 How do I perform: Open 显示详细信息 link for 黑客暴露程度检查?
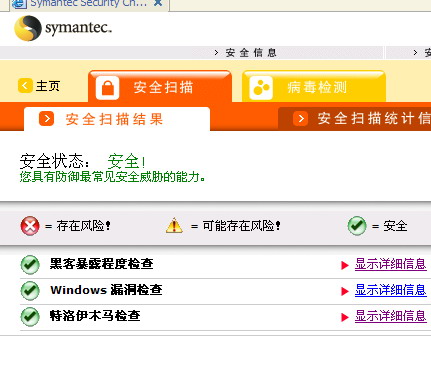pos(391,264)
